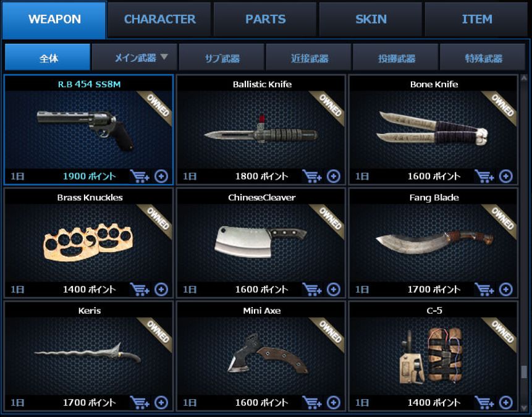
Task: Go to the ITEM tab
Action: pos(476,19)
